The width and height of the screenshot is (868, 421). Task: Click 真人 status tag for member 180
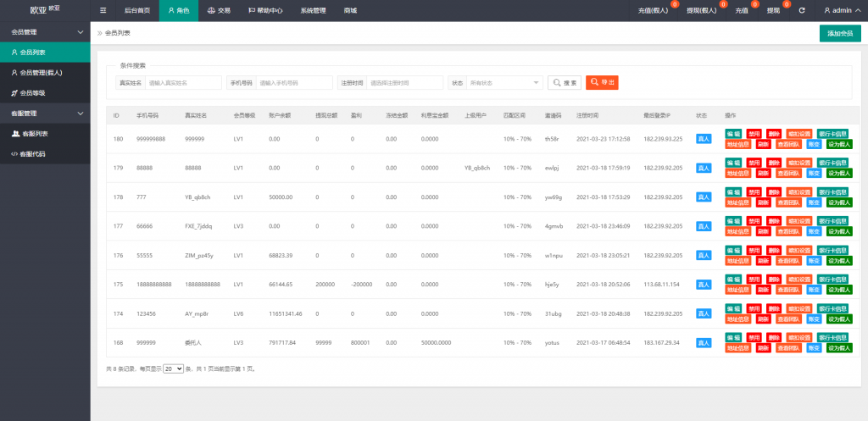[x=703, y=139]
